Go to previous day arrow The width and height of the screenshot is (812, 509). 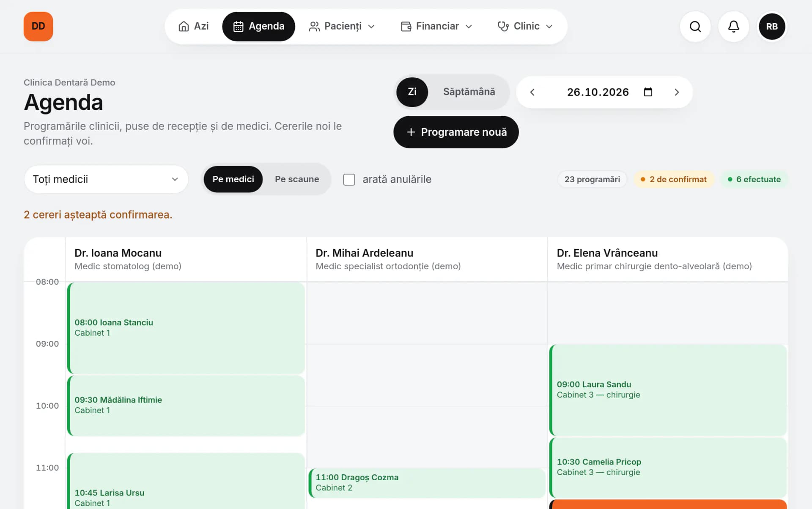(532, 92)
